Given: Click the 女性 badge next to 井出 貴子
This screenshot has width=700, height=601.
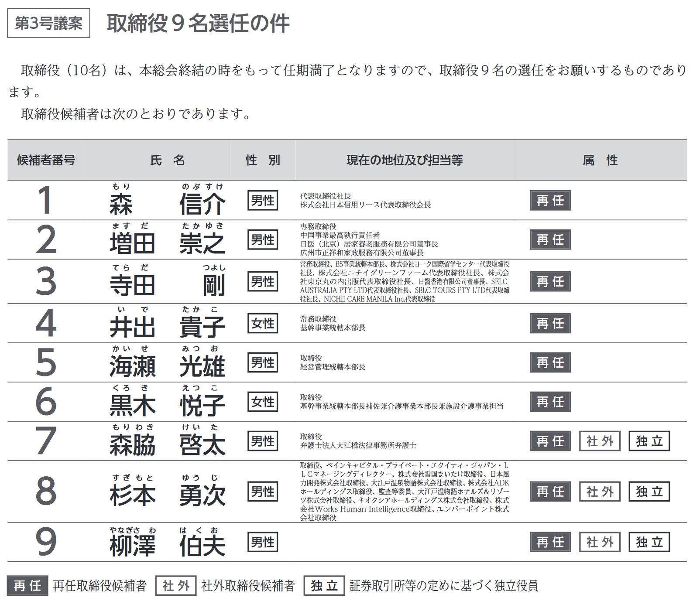Looking at the screenshot, I should (x=263, y=324).
